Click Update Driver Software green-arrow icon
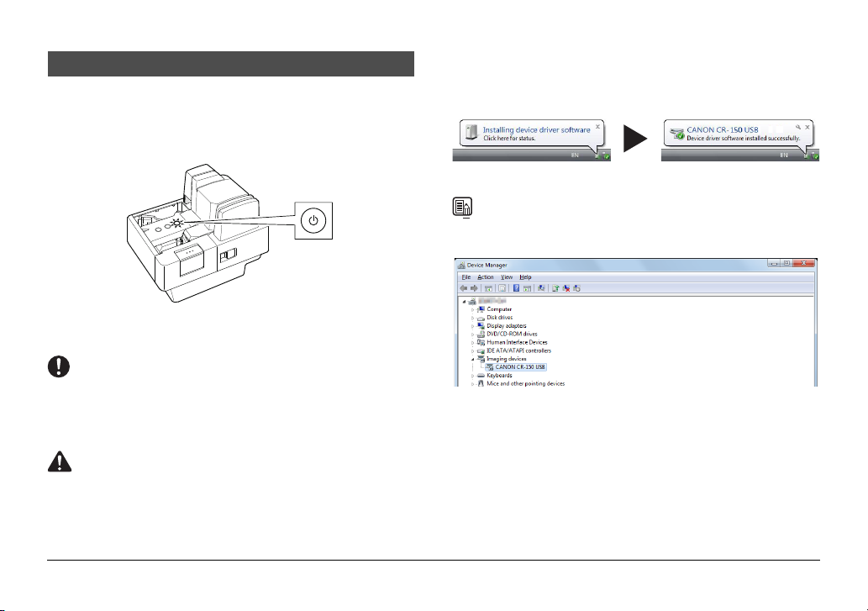This screenshot has height=611, width=868. [555, 288]
